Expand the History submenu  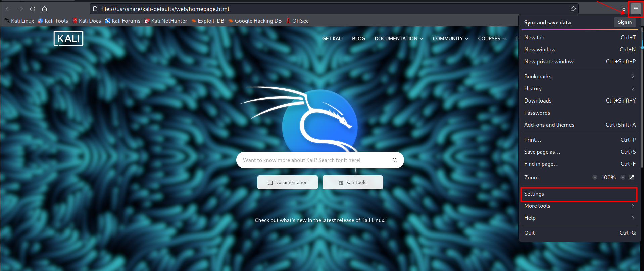click(580, 88)
